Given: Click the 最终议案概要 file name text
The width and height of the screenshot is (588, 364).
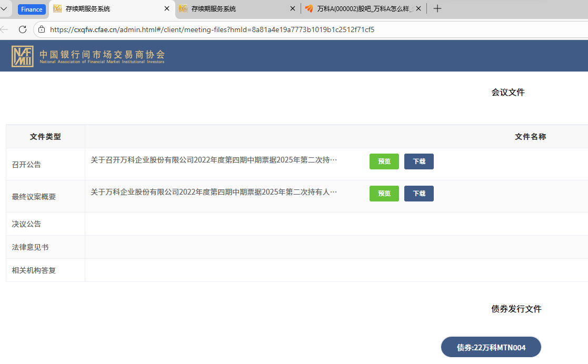Looking at the screenshot, I should pos(214,193).
